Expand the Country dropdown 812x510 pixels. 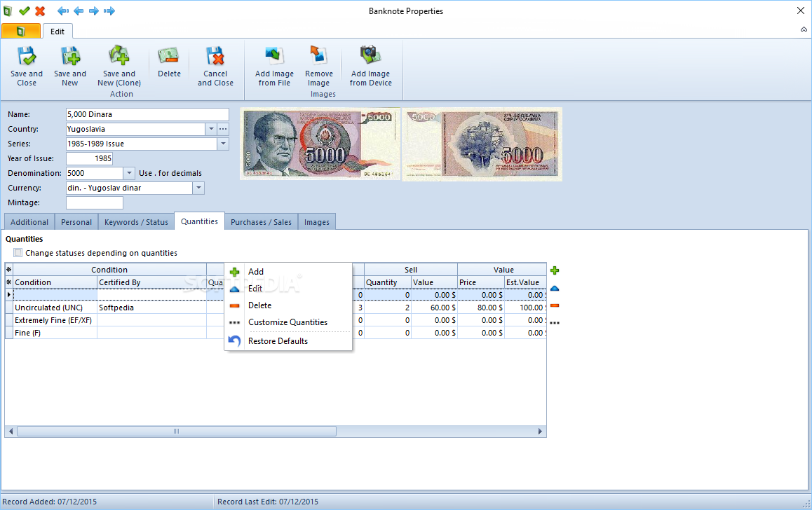211,129
